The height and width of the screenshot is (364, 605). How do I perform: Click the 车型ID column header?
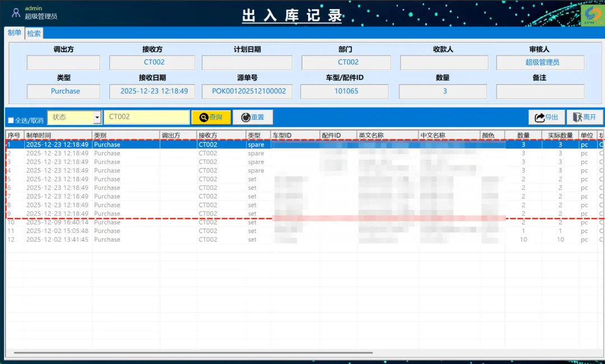click(x=296, y=136)
